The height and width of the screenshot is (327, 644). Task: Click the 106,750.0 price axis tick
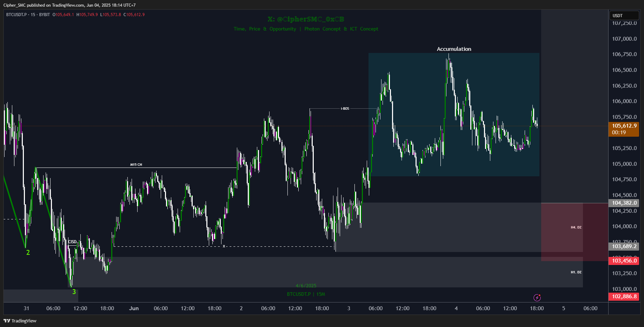[624, 54]
